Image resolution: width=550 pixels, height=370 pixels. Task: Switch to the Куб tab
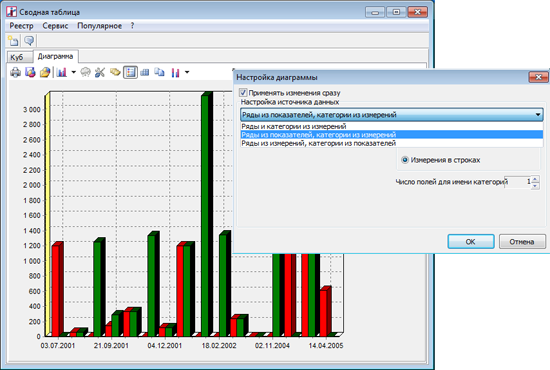[x=16, y=57]
